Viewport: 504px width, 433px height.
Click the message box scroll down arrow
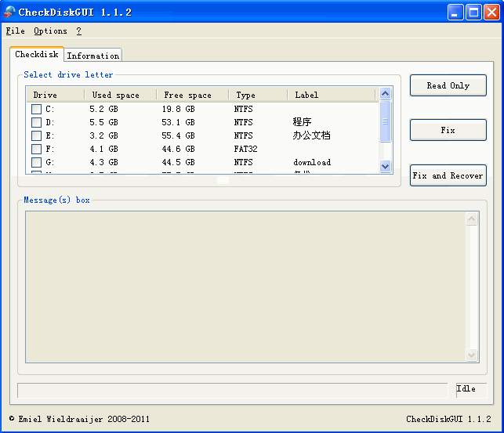pyautogui.click(x=471, y=355)
